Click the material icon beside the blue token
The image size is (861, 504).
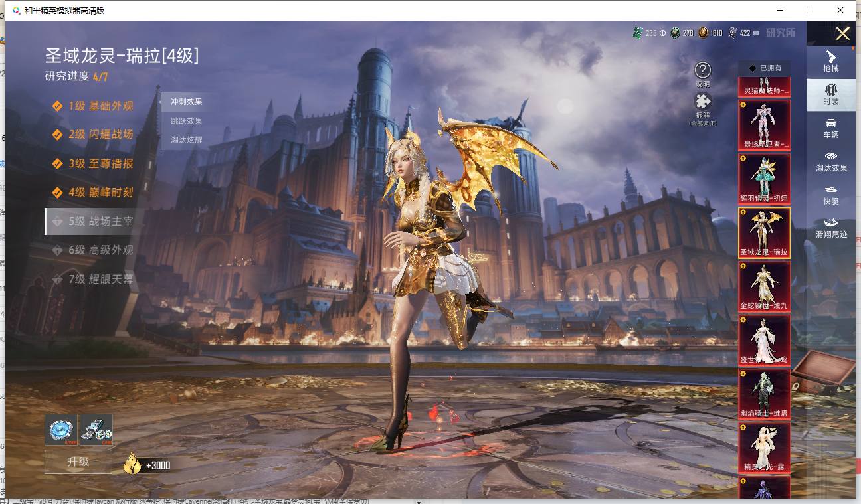tap(96, 429)
